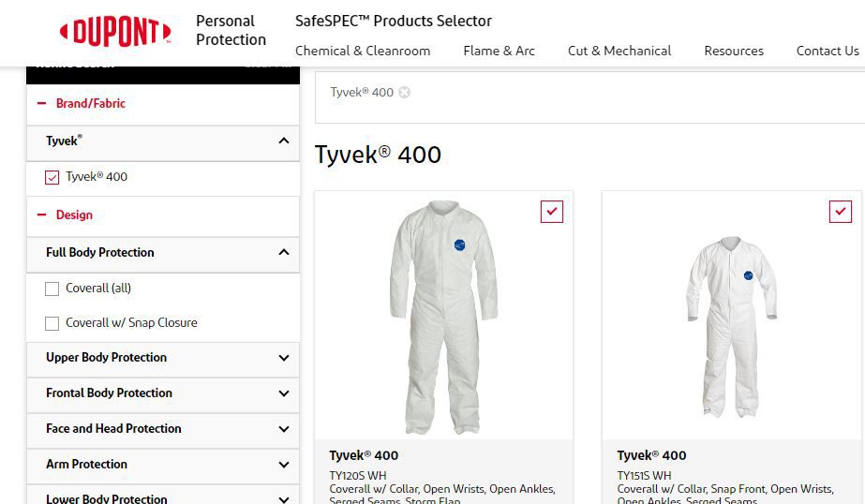Open the Flame & Arc menu
865x504 pixels.
tap(499, 51)
